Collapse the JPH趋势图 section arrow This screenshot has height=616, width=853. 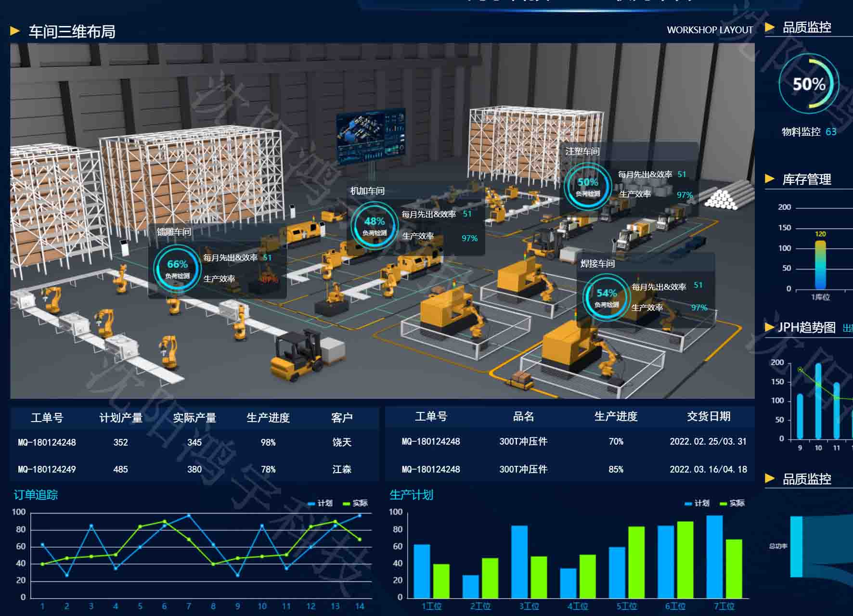tap(770, 327)
